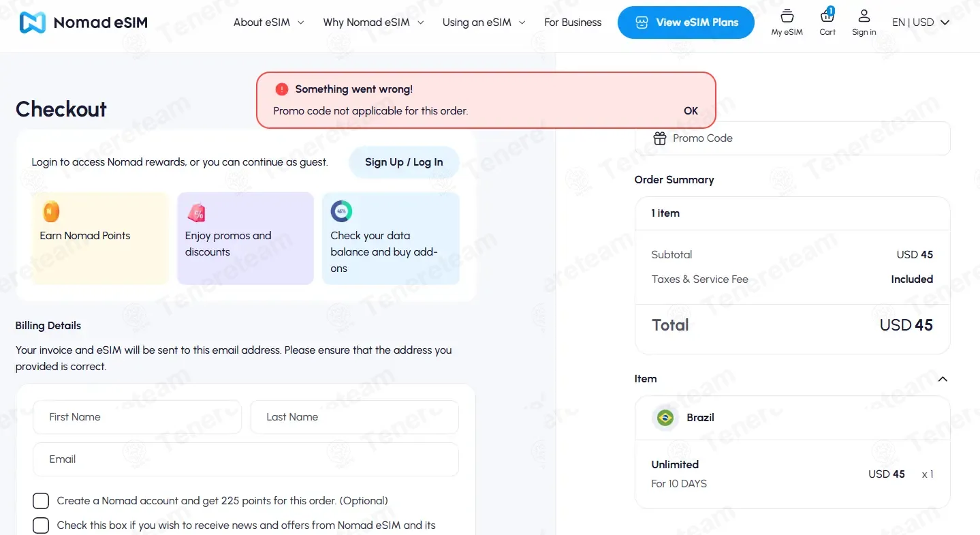Click the Brazil flag icon
Screen dimensions: 980x535
[665, 418]
